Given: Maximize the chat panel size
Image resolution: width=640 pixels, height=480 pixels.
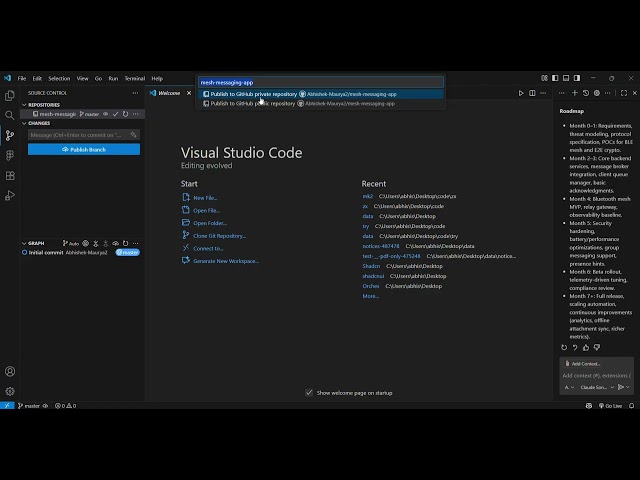Looking at the screenshot, I should click(x=624, y=93).
